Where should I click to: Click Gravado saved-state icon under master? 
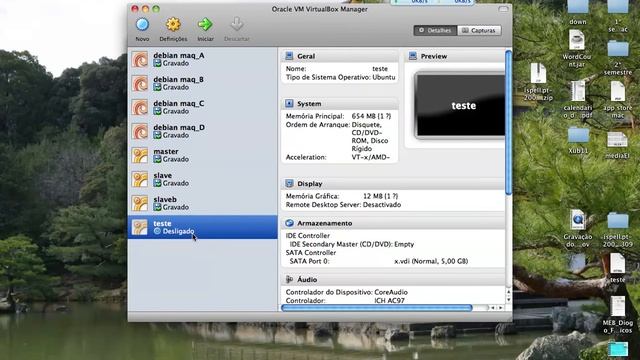157,160
